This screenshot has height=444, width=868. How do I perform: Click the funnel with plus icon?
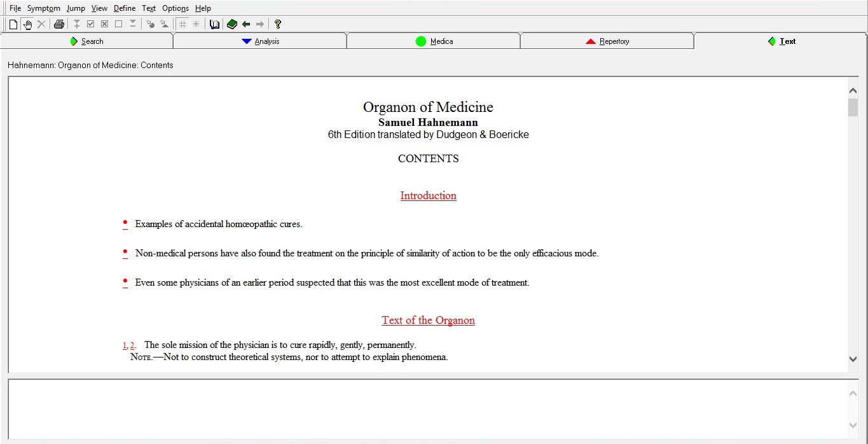point(77,24)
